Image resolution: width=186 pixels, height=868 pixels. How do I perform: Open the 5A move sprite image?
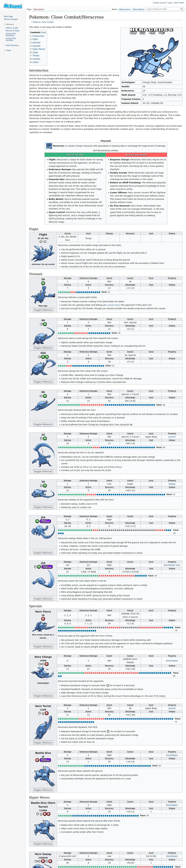coord(43,295)
